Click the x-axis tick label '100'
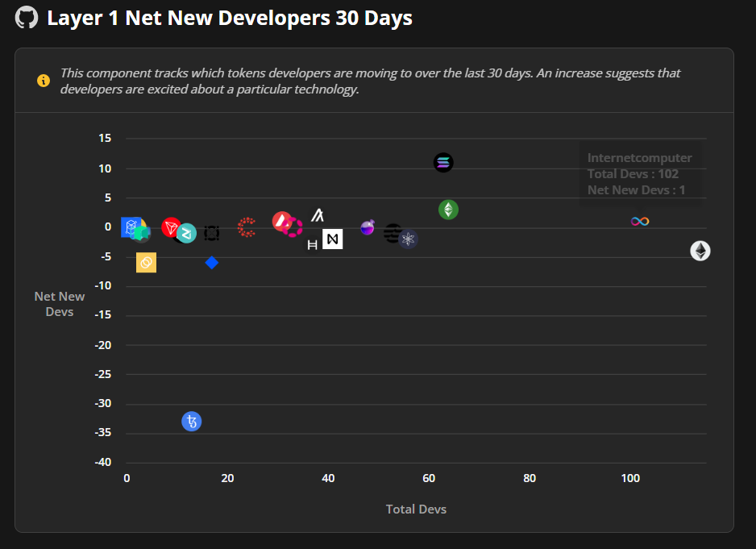This screenshot has height=549, width=756. point(630,478)
